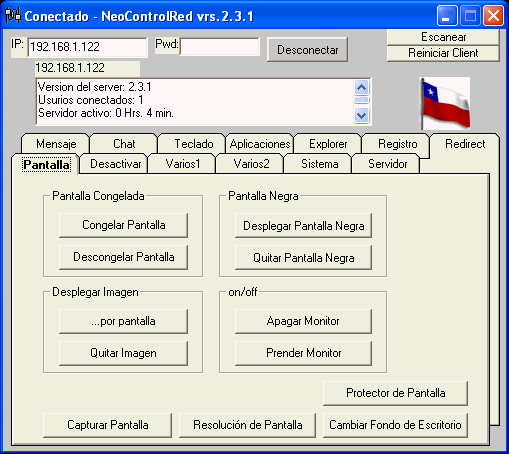Click Desplegar Pantalla Negra
Image resolution: width=509 pixels, height=454 pixels.
tap(303, 226)
